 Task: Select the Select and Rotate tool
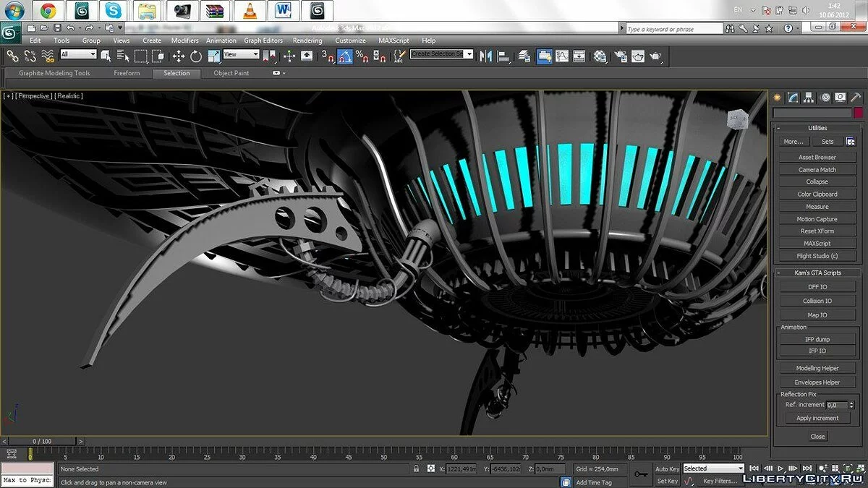coord(196,56)
